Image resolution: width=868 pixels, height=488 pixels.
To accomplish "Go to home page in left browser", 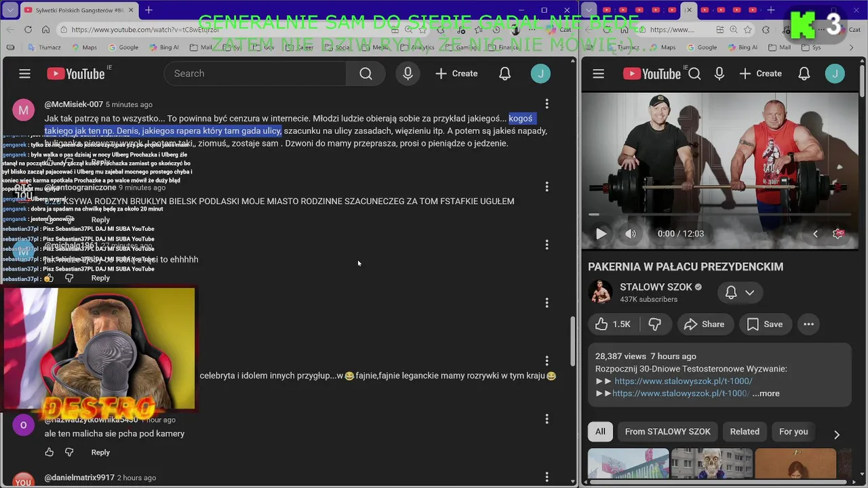I will pyautogui.click(x=45, y=30).
